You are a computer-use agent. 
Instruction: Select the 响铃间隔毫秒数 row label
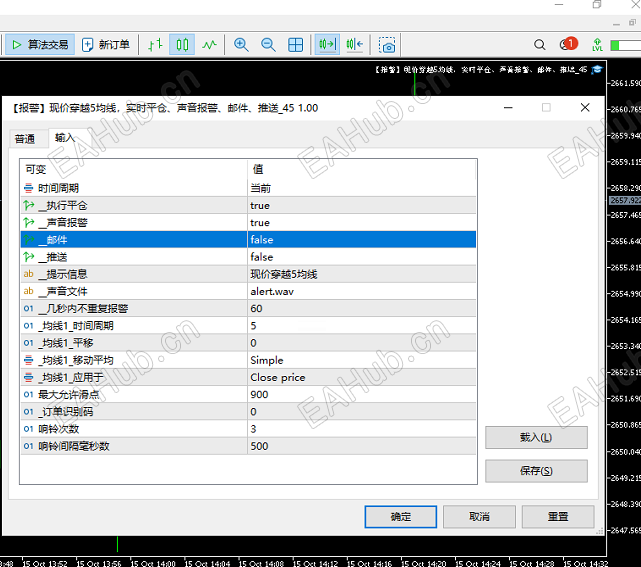pos(74,446)
